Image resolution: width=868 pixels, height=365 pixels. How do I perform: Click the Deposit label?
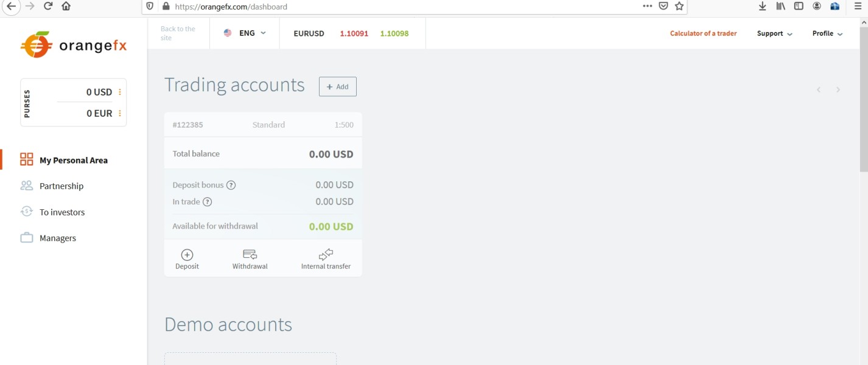click(187, 266)
